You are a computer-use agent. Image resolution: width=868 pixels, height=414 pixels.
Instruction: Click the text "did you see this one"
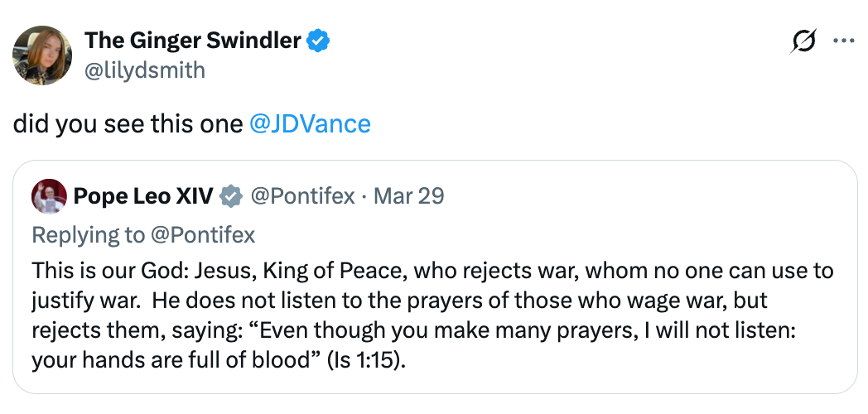click(x=128, y=124)
